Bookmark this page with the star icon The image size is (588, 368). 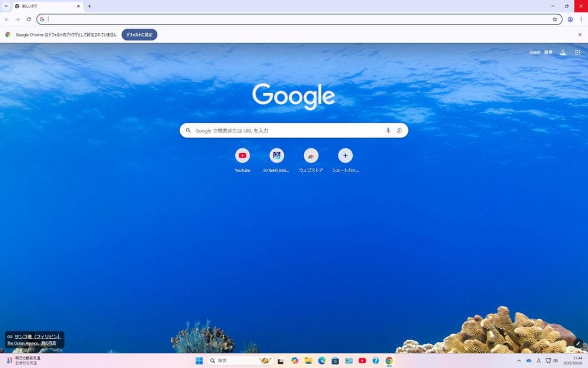click(x=555, y=19)
